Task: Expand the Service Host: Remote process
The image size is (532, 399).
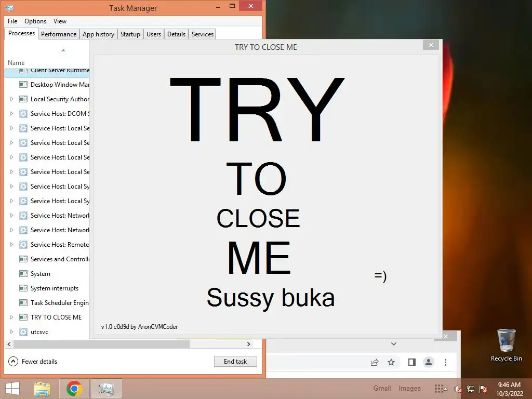Action: coord(11,245)
